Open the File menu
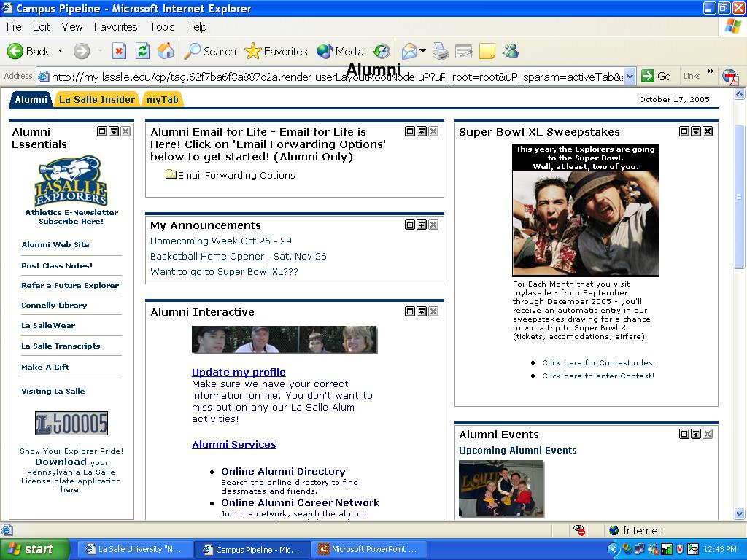747x560 pixels. [x=14, y=27]
